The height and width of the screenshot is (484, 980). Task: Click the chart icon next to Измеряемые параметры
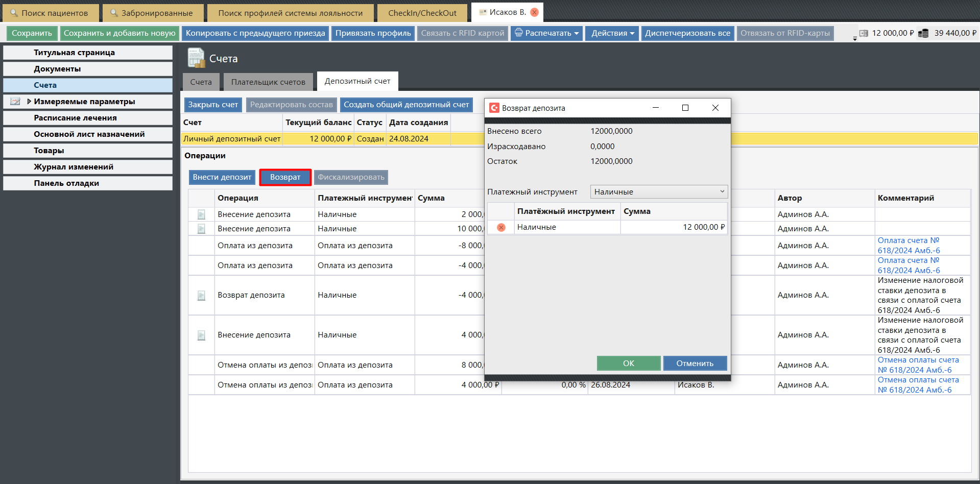coord(15,102)
